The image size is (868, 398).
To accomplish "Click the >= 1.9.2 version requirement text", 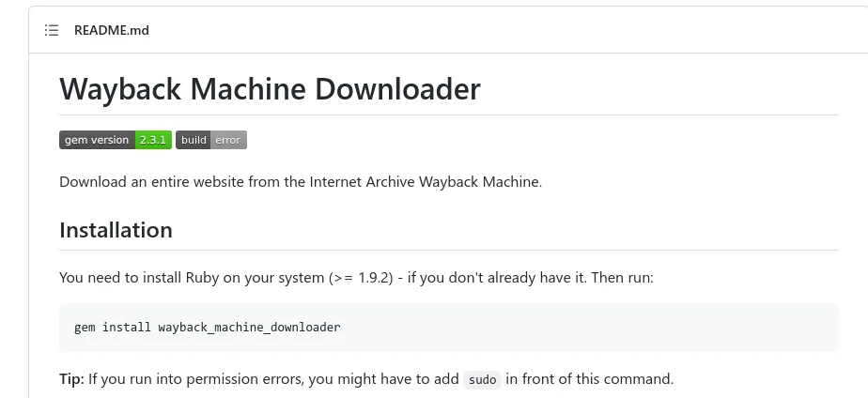I will (364, 277).
